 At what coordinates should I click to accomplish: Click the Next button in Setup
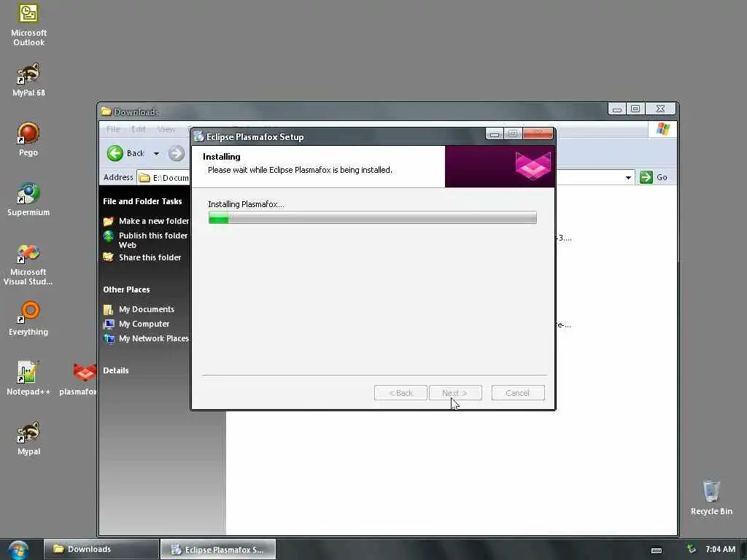click(455, 393)
